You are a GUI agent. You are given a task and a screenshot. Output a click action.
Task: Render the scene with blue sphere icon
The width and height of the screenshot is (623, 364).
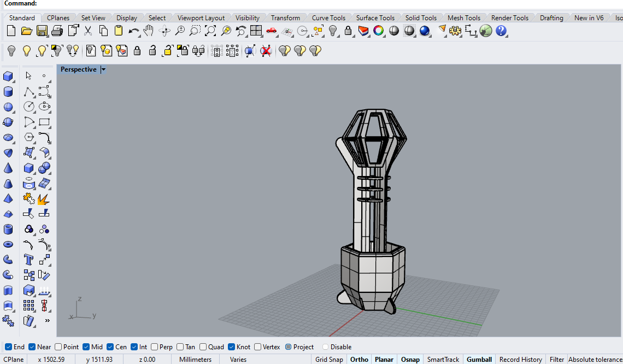pyautogui.click(x=424, y=31)
